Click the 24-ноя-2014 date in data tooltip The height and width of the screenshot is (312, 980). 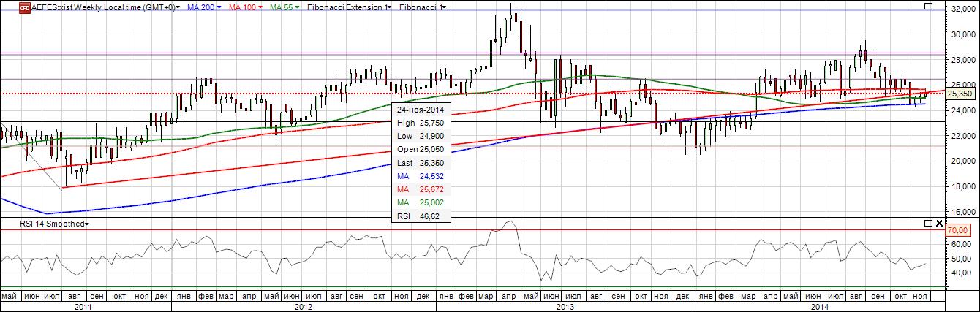(421, 109)
